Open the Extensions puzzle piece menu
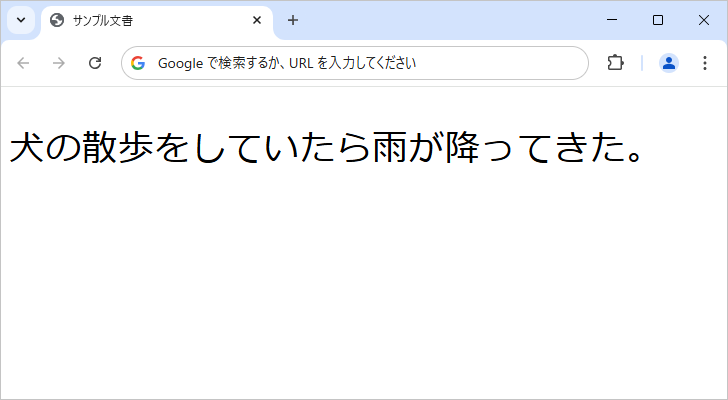 click(615, 63)
